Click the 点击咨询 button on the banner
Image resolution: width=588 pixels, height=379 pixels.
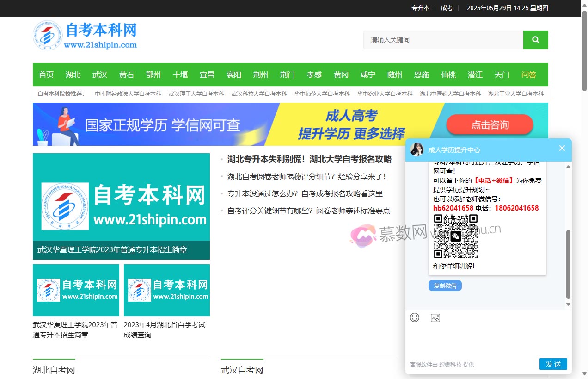490,124
